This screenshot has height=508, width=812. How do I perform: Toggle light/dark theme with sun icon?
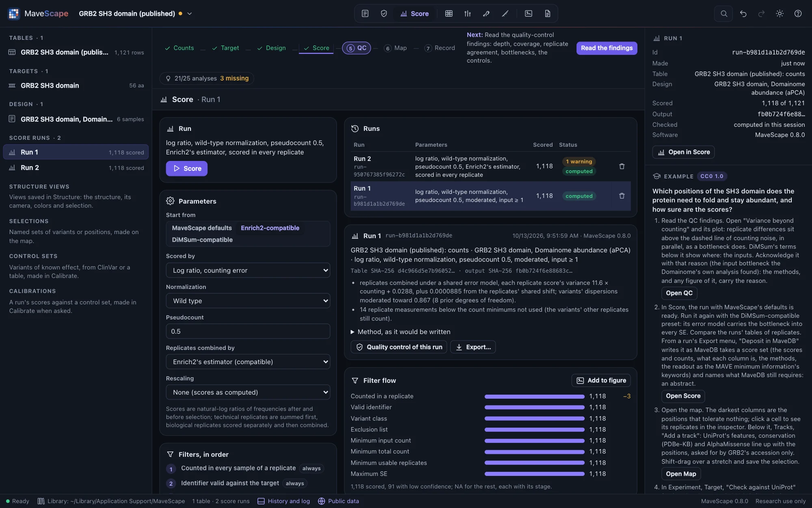(780, 13)
